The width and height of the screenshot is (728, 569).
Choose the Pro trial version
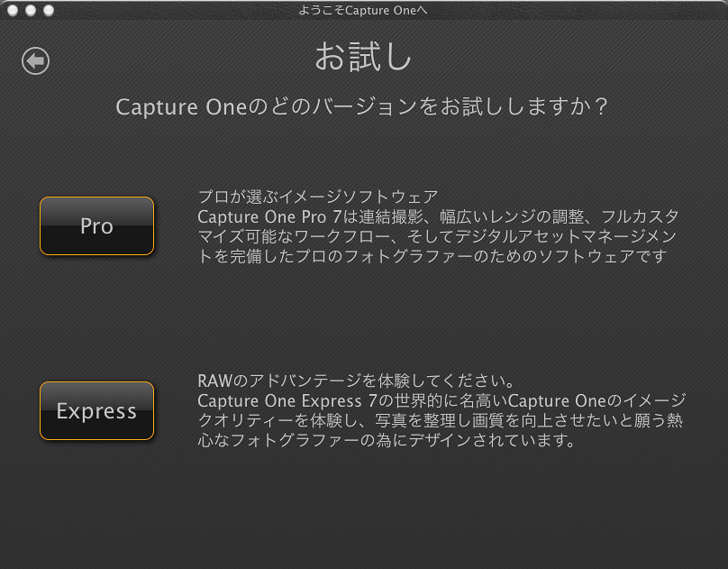click(96, 225)
